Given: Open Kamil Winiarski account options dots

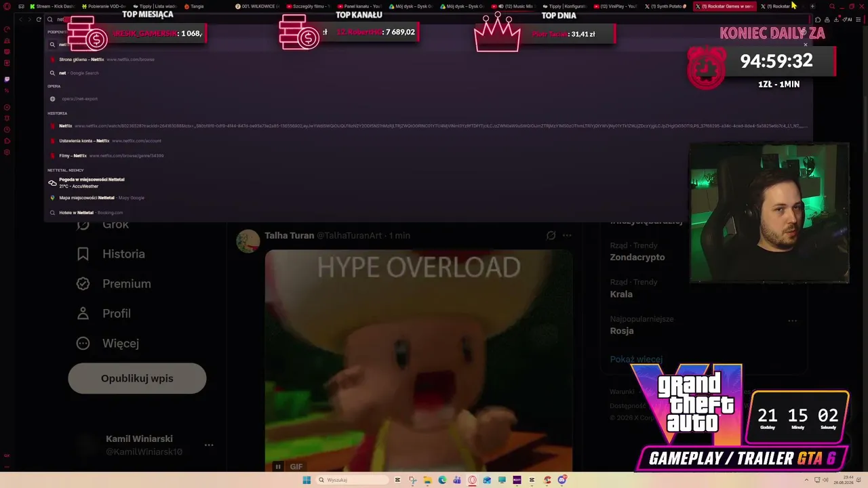Looking at the screenshot, I should (209, 445).
